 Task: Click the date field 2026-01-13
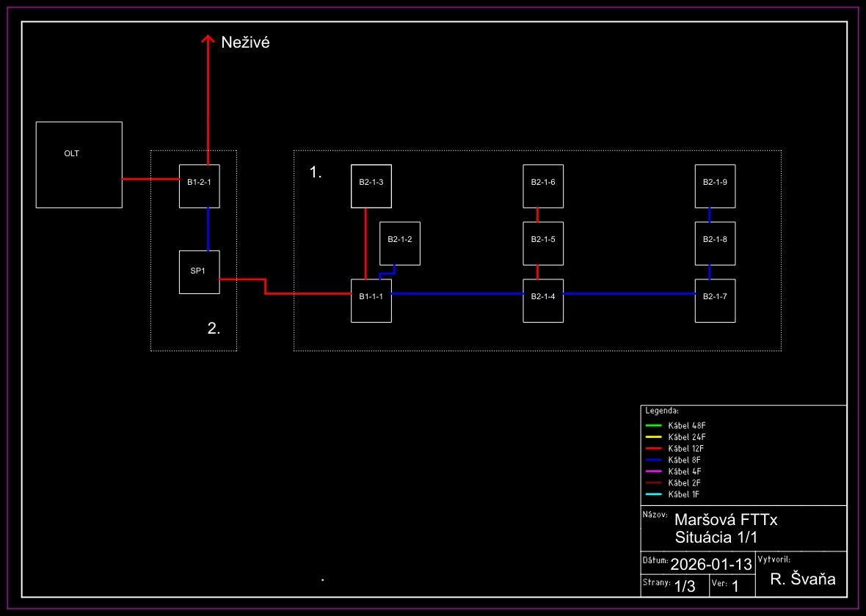pyautogui.click(x=711, y=564)
